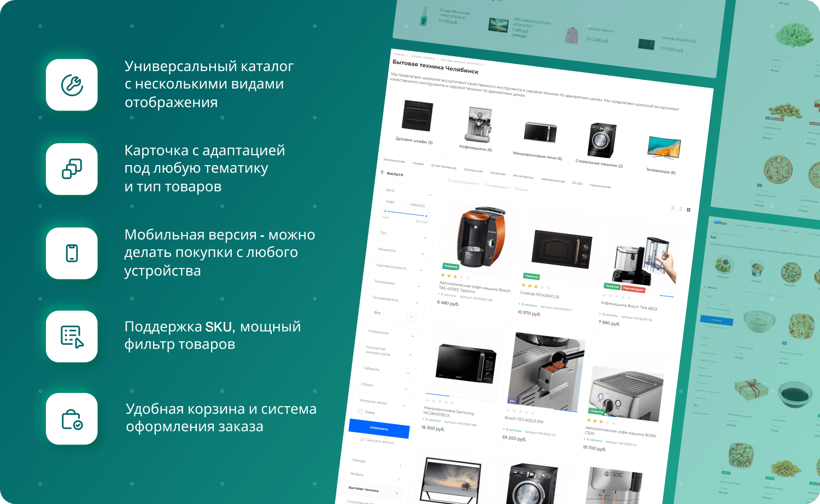Viewport: 820px width, 504px height.
Task: Switch catalog to tile grid view icon
Action: pos(688,210)
